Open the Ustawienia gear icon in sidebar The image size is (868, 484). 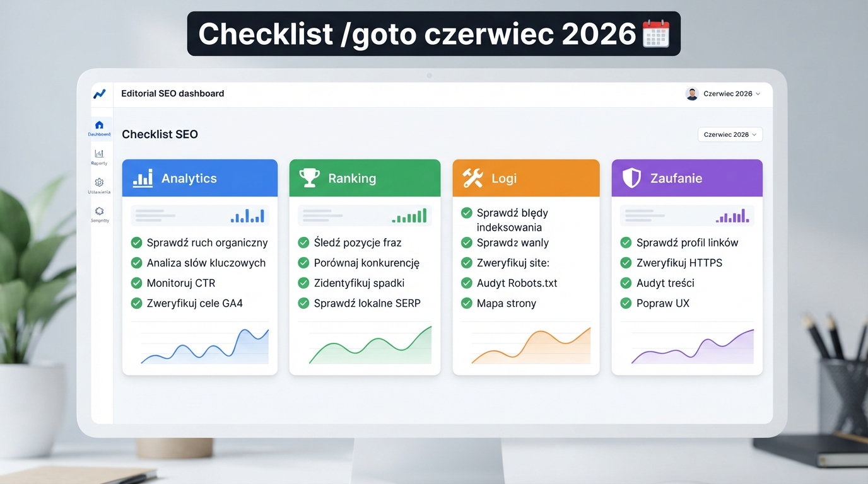[99, 182]
